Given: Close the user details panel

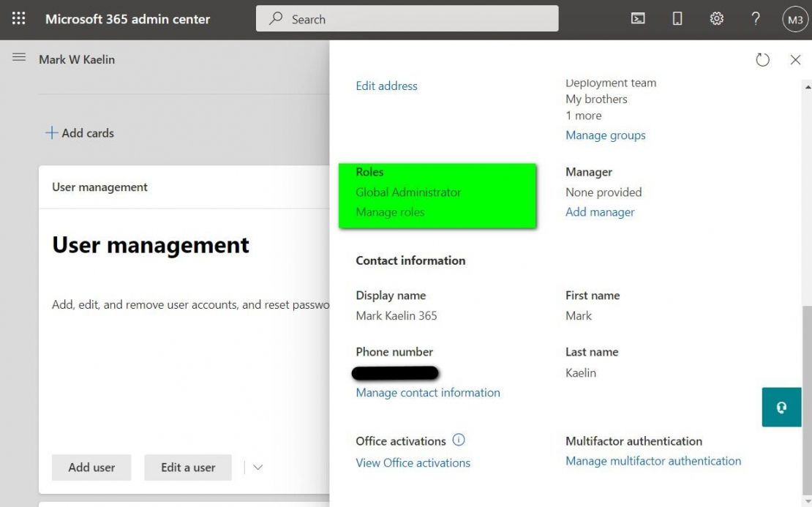Looking at the screenshot, I should click(795, 60).
